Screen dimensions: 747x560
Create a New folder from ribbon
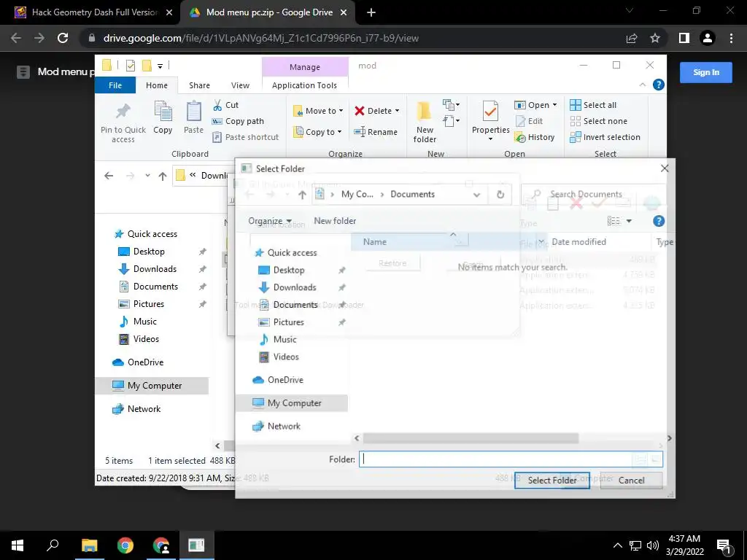coord(425,122)
